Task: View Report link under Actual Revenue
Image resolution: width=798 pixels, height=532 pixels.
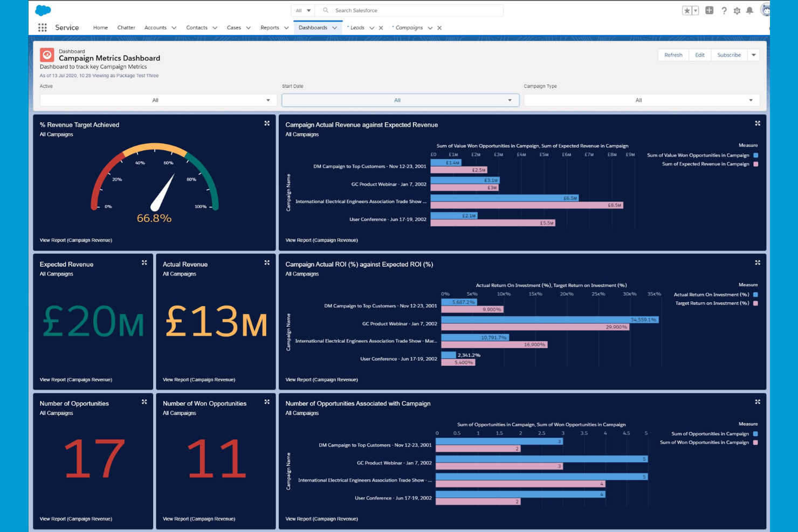Action: coord(199,380)
